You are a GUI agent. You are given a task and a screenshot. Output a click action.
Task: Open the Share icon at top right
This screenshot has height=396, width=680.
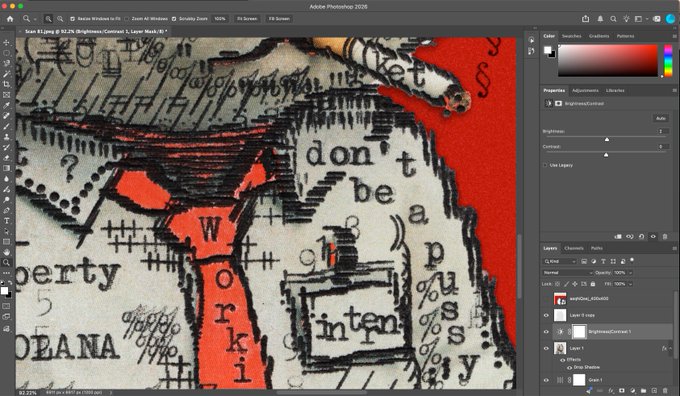pos(586,19)
